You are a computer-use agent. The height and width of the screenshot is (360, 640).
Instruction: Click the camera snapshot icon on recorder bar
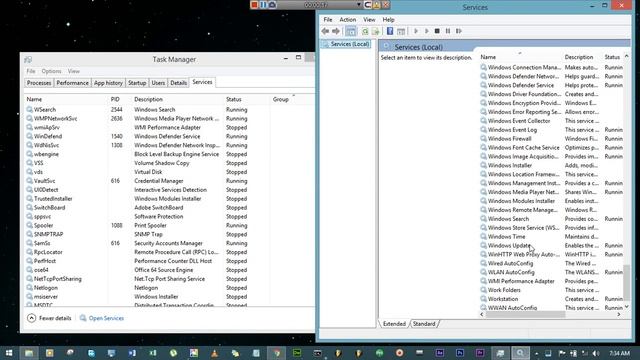272,4
